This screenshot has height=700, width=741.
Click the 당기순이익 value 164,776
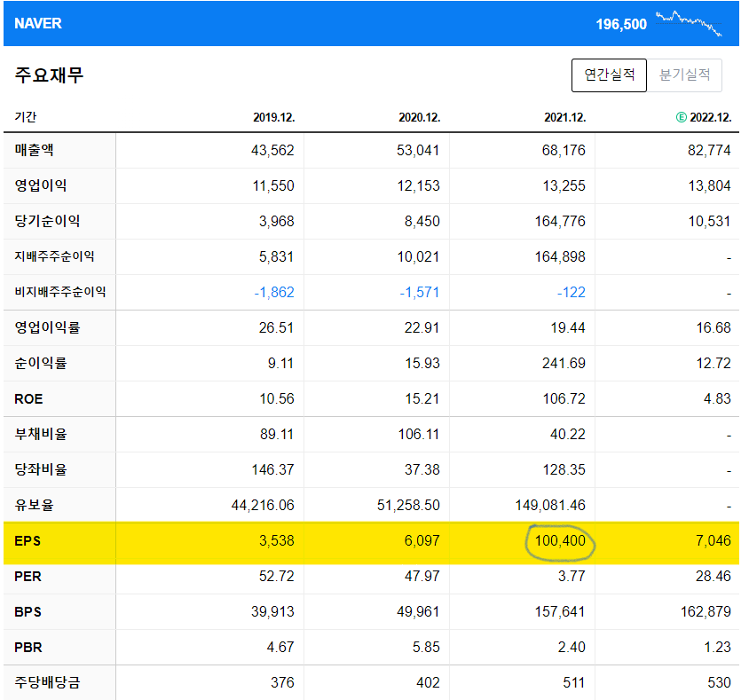[560, 221]
